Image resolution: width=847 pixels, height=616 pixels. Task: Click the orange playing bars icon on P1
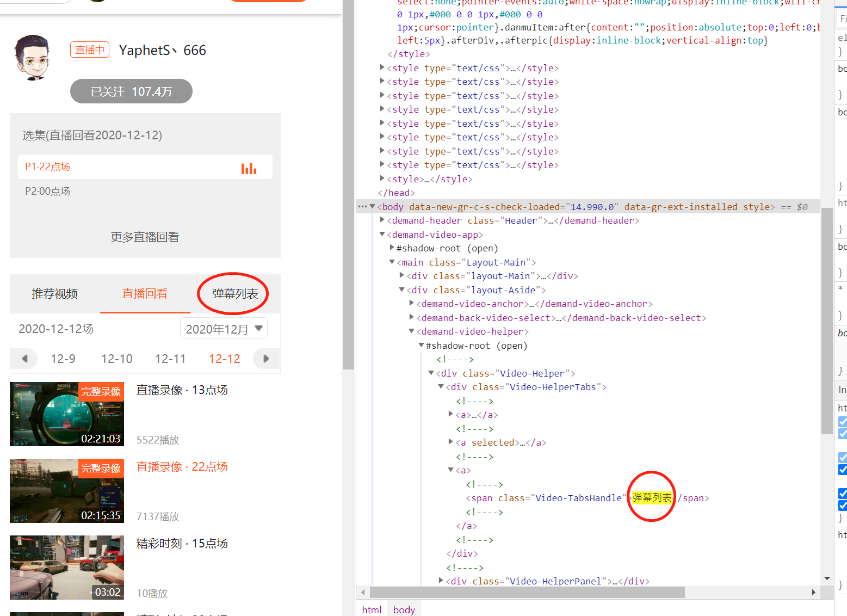(249, 168)
